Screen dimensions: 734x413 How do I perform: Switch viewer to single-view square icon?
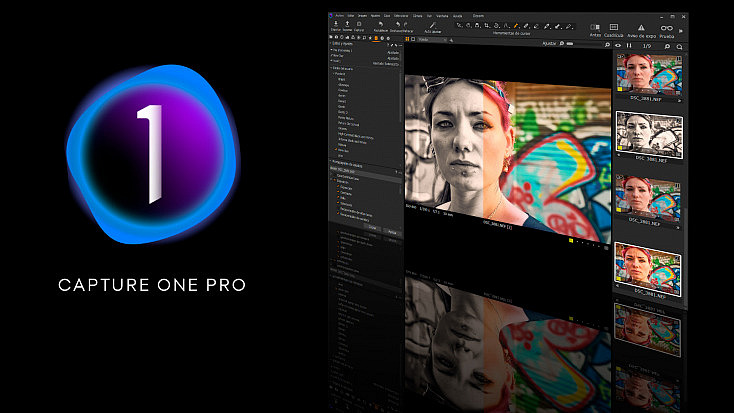pyautogui.click(x=413, y=39)
